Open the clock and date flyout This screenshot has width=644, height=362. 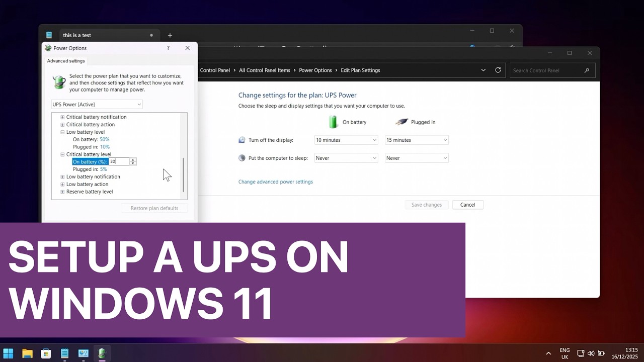coord(625,353)
